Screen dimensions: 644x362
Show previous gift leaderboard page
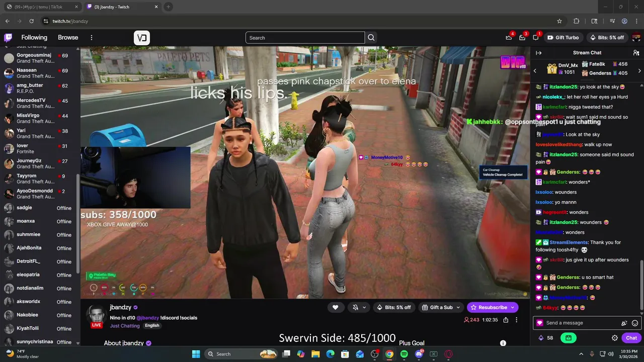click(535, 71)
